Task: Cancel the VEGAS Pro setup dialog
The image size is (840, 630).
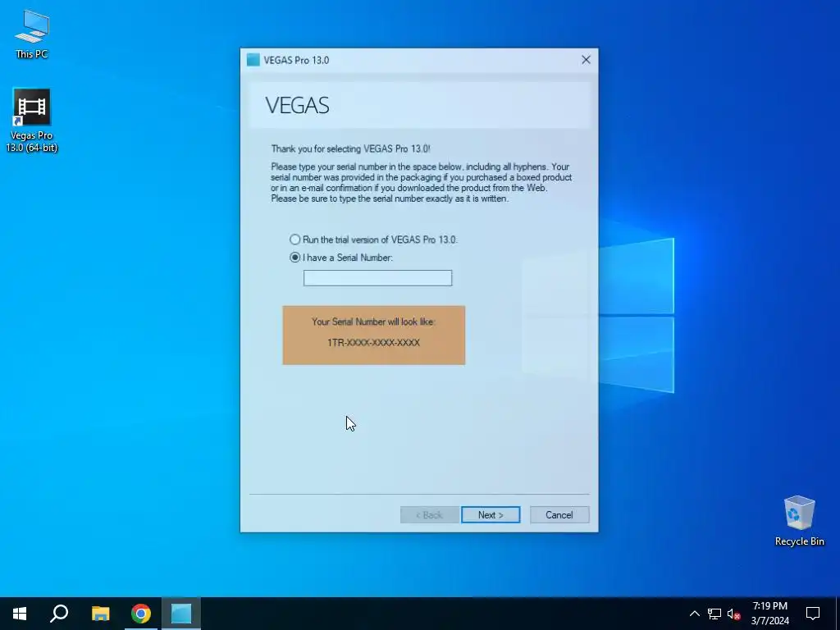Action: 559,515
